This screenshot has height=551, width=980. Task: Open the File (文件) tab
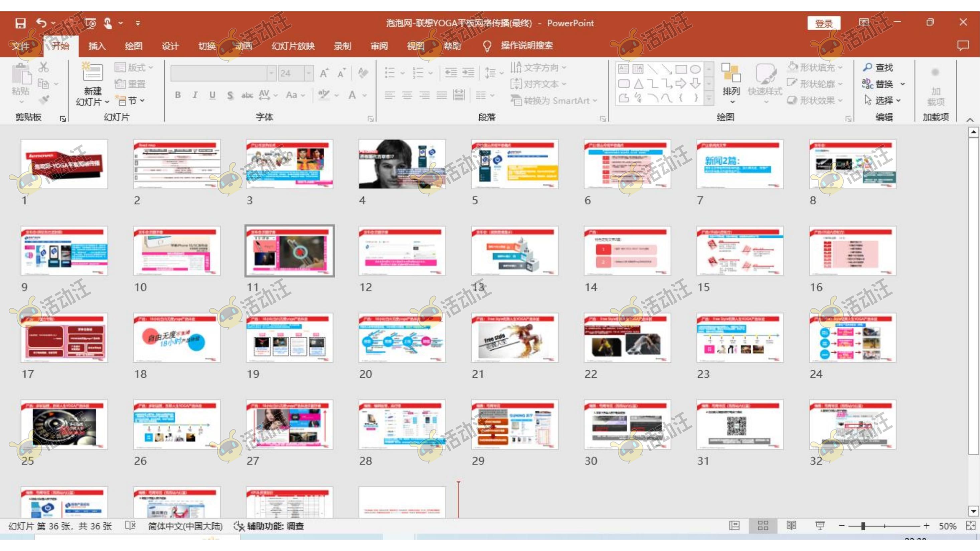[x=20, y=46]
